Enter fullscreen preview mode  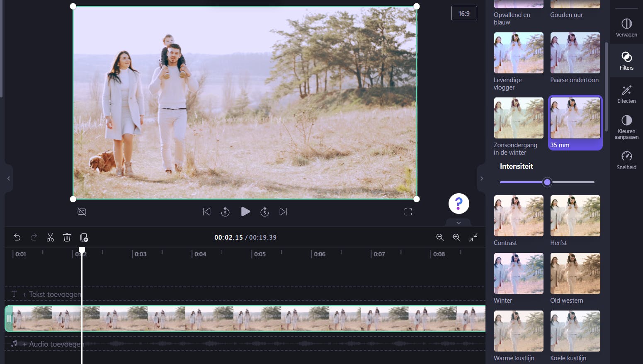[x=408, y=211]
